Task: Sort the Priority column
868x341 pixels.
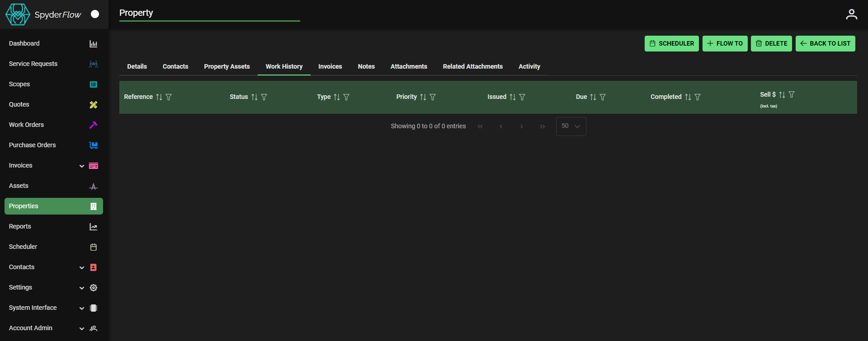Action: (x=423, y=97)
